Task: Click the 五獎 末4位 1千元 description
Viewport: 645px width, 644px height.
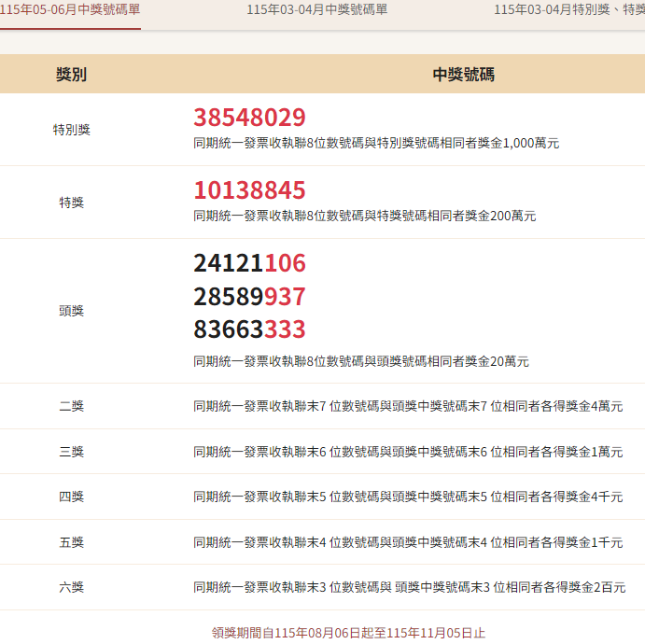Action: click(x=408, y=542)
